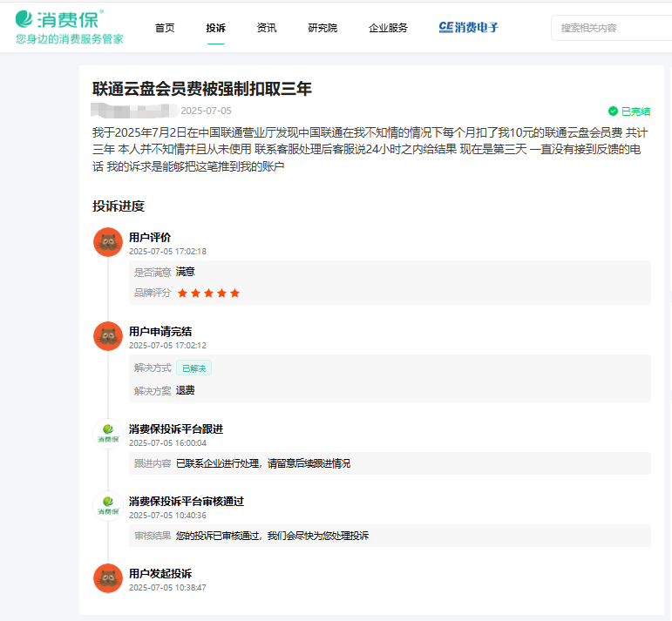Image resolution: width=672 pixels, height=621 pixels.
Task: Click the green 已解决 tag
Action: coord(193,368)
